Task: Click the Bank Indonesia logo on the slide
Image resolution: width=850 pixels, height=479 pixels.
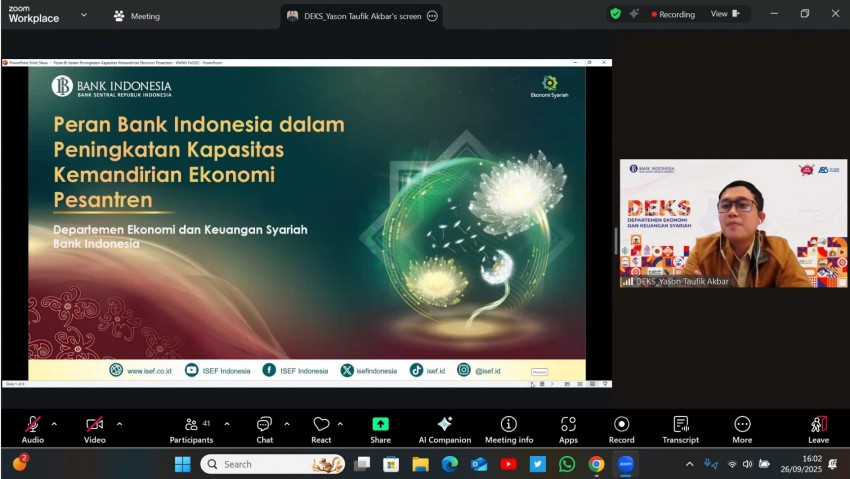Action: coord(112,87)
